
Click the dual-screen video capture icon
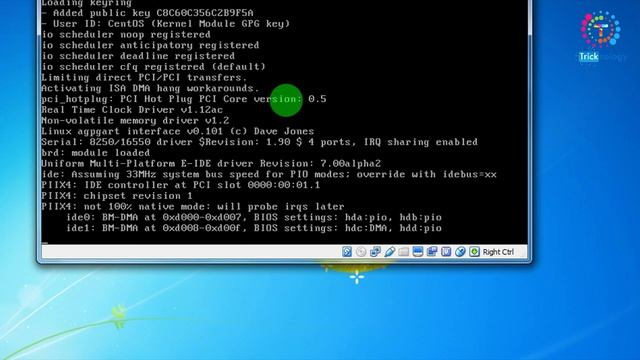pos(432,252)
